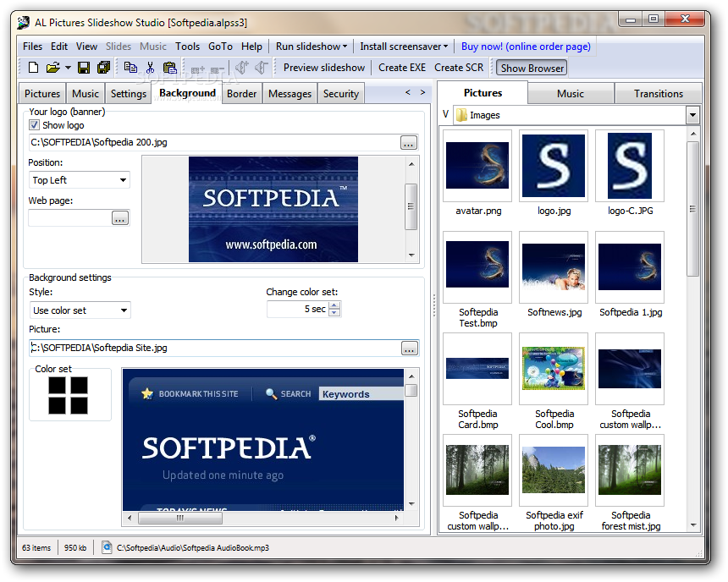Click Create SCR button
The image size is (728, 582).
pyautogui.click(x=459, y=68)
